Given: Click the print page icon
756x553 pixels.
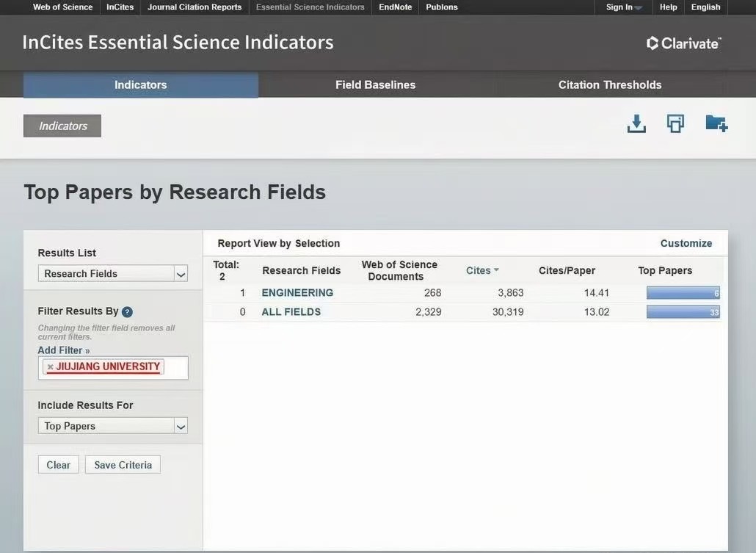Looking at the screenshot, I should [x=675, y=123].
